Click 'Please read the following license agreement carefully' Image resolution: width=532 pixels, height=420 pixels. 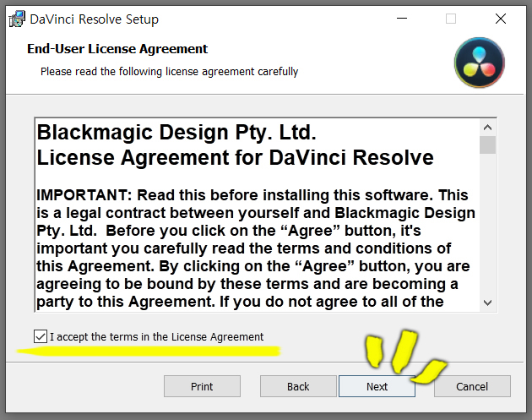point(169,72)
